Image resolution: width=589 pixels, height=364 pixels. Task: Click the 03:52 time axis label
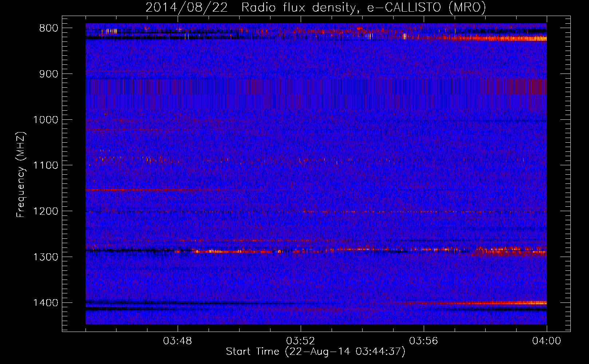pos(301,341)
